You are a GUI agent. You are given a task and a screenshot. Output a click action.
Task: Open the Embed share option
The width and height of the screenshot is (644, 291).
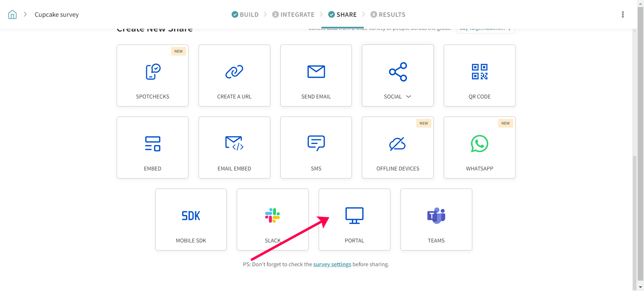pos(153,144)
